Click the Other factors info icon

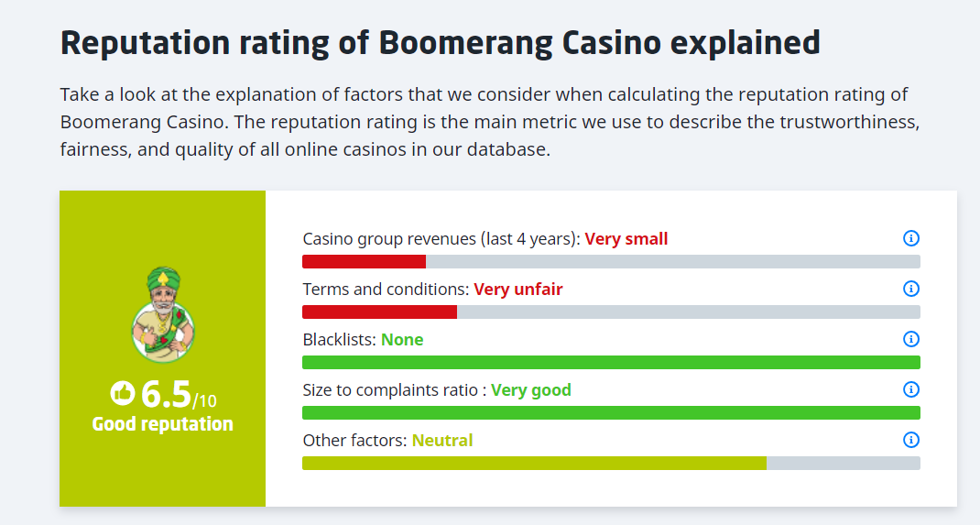click(910, 440)
